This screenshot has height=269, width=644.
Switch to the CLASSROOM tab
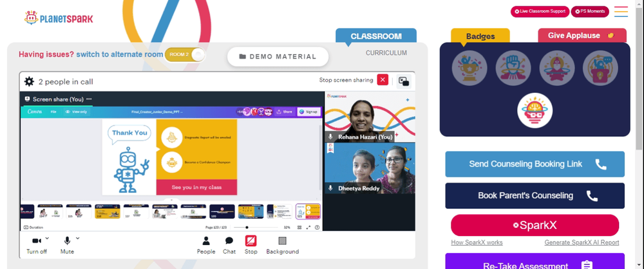(x=376, y=35)
